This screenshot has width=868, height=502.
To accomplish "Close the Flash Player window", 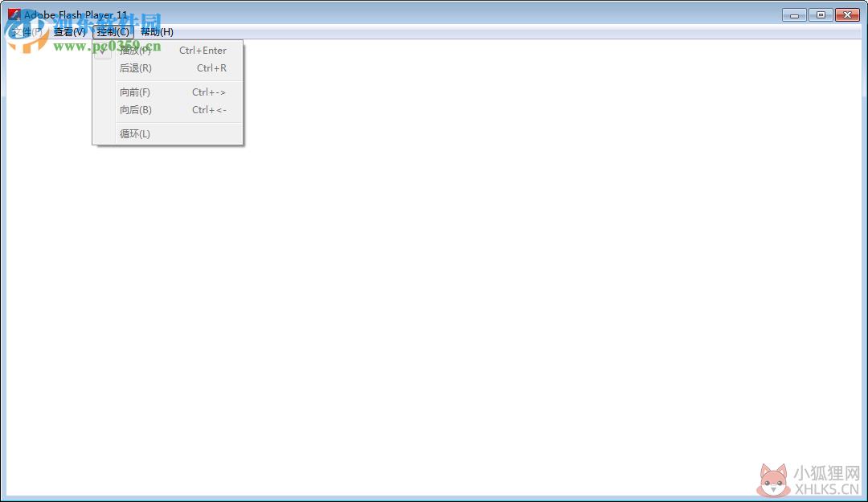I will click(x=847, y=15).
